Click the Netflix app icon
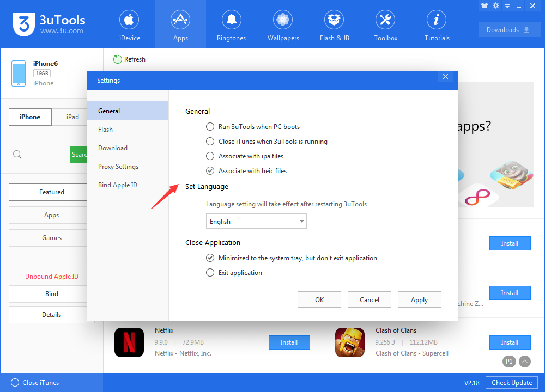 pos(129,342)
